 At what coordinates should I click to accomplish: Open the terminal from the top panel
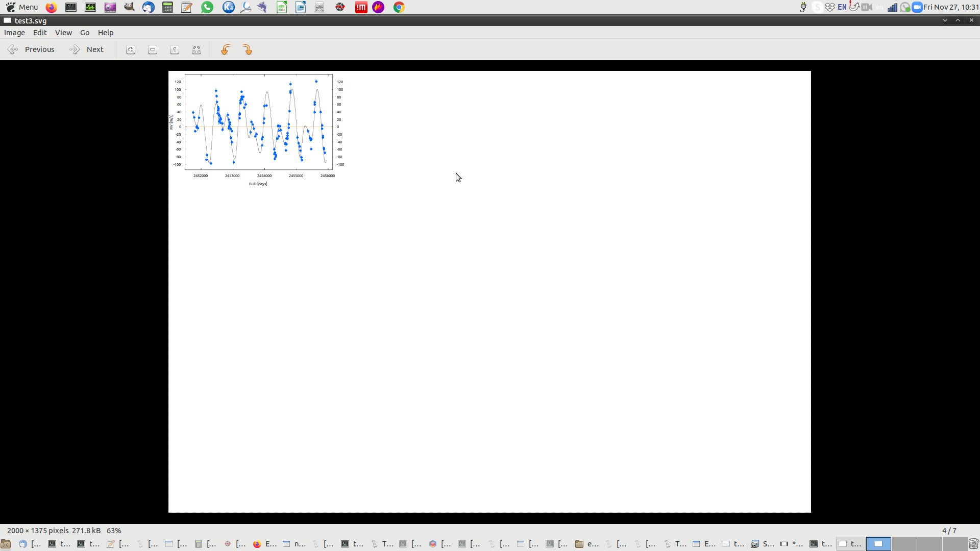(x=70, y=7)
